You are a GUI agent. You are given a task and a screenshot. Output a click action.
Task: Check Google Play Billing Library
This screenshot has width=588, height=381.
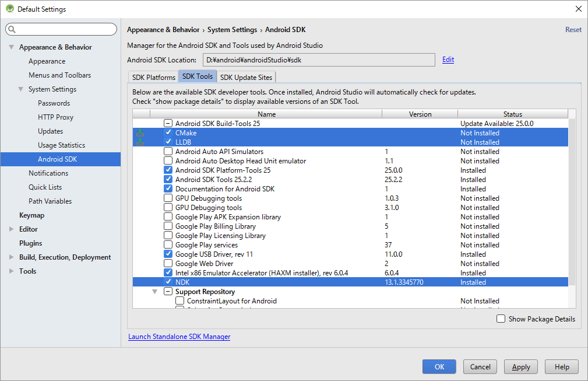[x=168, y=226]
